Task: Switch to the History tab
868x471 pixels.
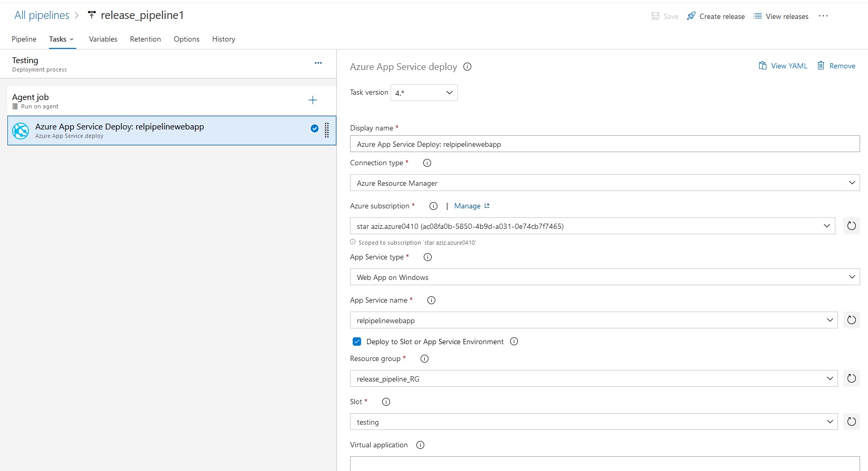Action: tap(224, 39)
